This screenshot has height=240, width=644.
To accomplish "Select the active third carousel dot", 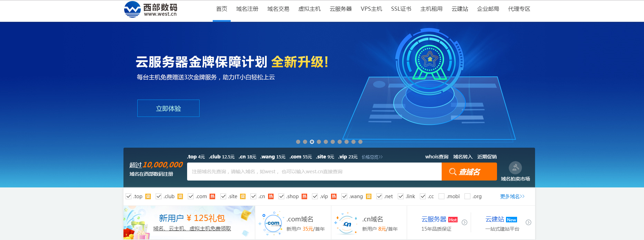I will (312, 142).
